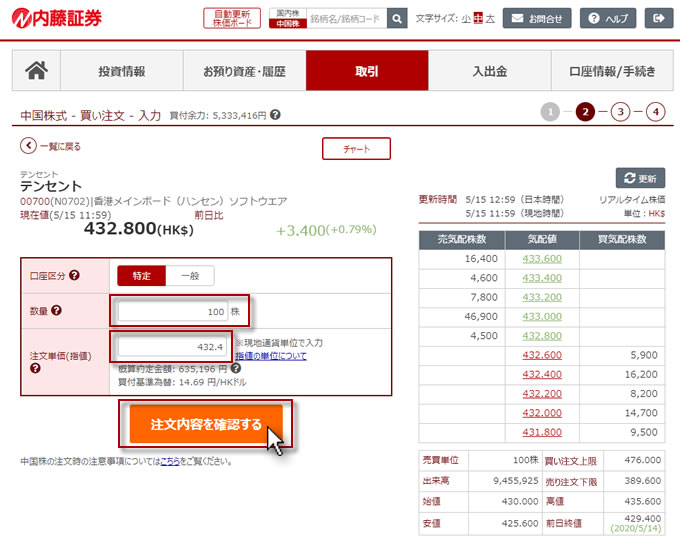Screen dimensions: 680x548
Task: Open help icon beside 概算約定金額
Action: coord(235,369)
